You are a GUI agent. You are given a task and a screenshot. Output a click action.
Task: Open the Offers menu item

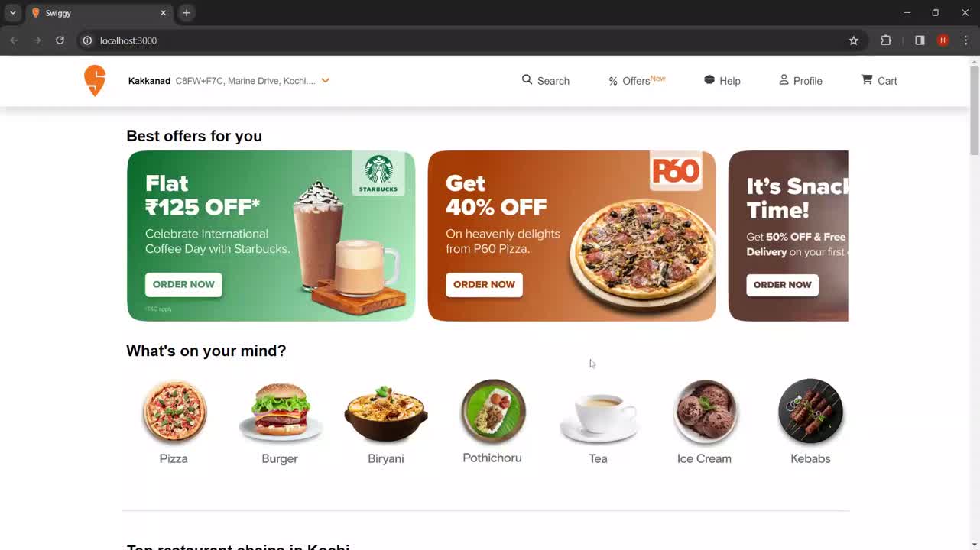point(637,80)
